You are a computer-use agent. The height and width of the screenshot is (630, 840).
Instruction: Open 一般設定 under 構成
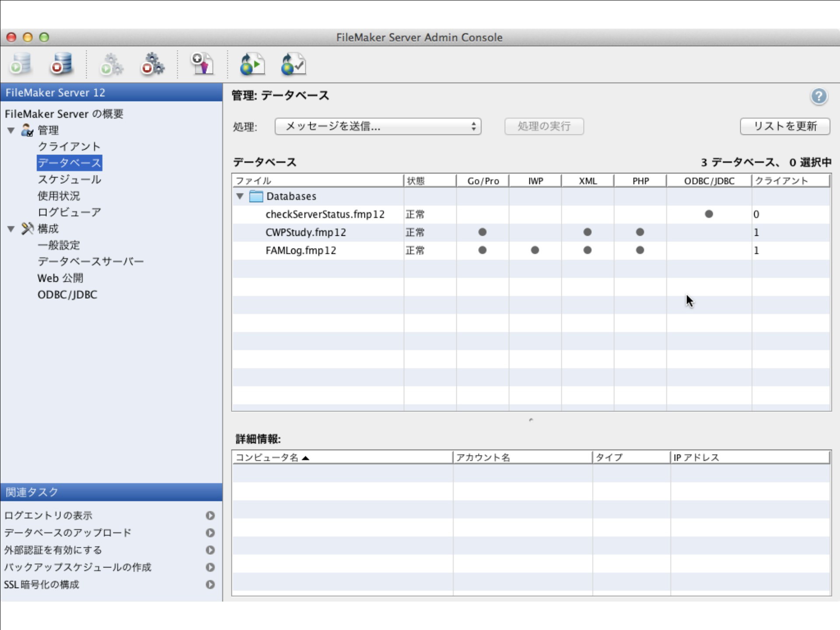point(59,245)
